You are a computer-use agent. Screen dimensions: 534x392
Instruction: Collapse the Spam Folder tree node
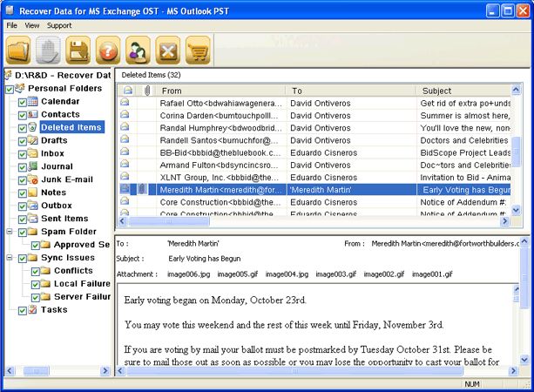coord(10,232)
